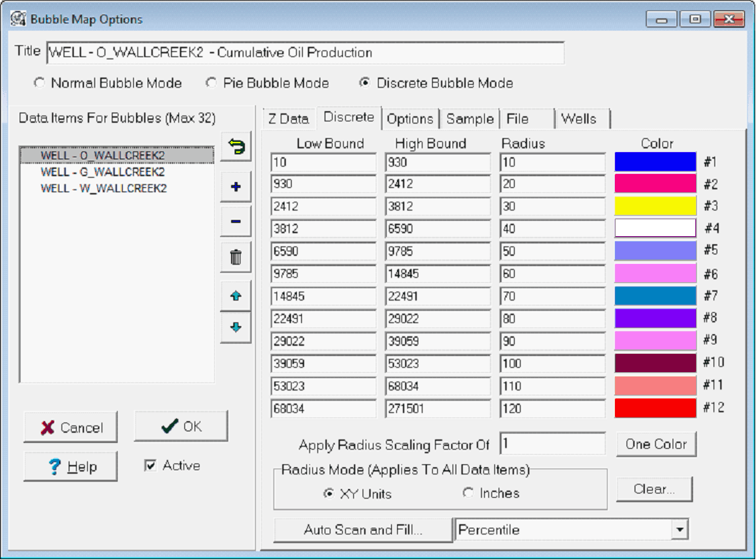
Task: Click High Bound field containing 2412
Action: pyautogui.click(x=438, y=183)
